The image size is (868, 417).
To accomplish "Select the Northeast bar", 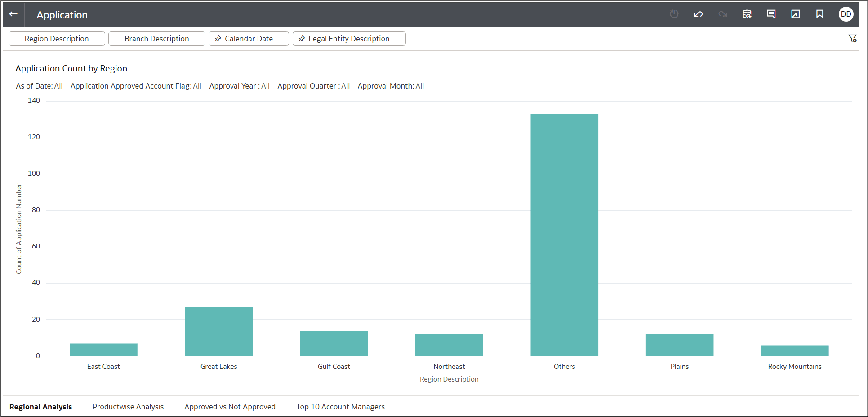I will click(449, 345).
